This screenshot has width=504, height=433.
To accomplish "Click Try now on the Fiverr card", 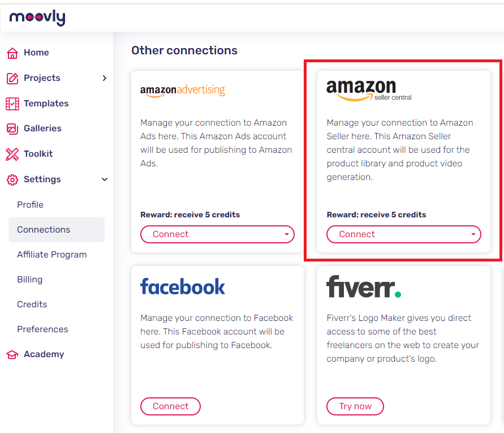I will [x=355, y=406].
